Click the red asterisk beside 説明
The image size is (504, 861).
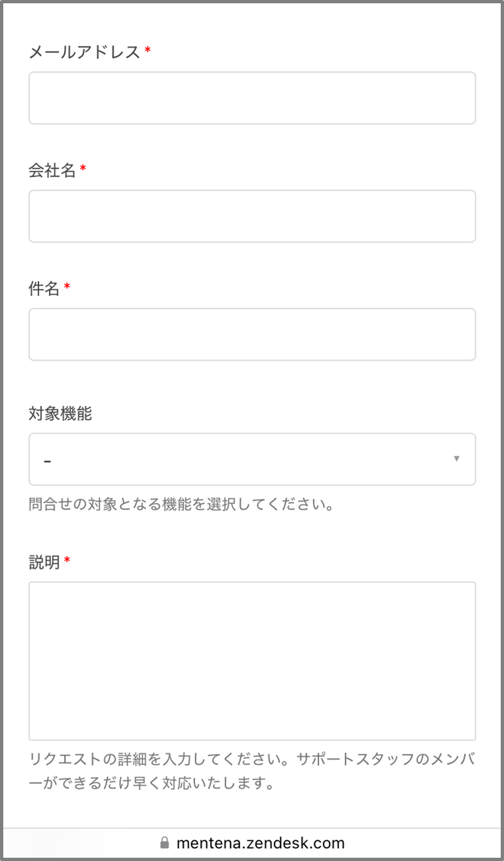[x=67, y=561]
